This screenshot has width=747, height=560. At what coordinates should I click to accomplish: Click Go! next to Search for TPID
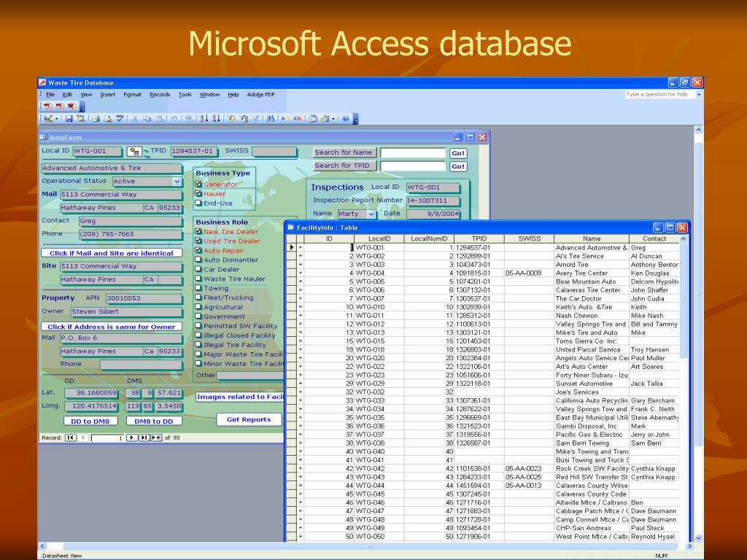[458, 167]
